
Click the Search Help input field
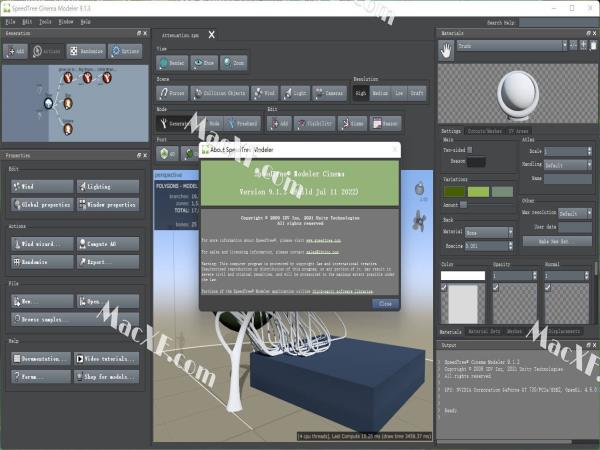[x=559, y=23]
